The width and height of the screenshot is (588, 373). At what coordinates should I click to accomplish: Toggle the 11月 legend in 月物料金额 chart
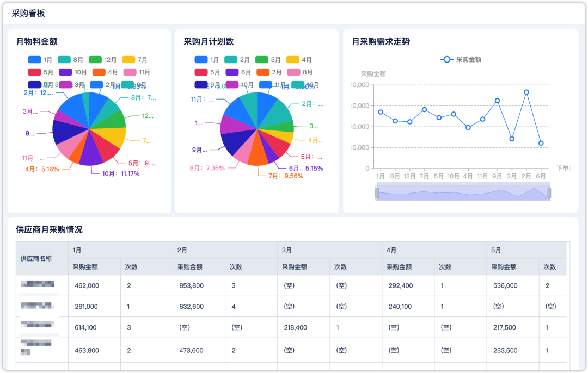point(131,72)
